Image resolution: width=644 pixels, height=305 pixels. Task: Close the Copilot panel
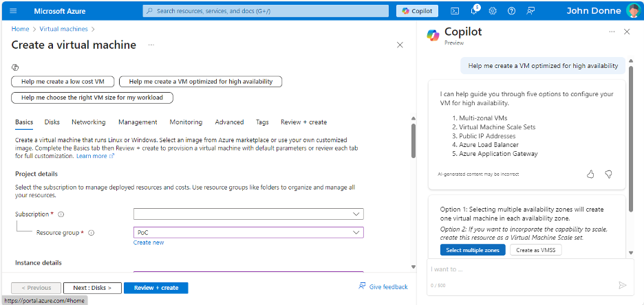627,32
